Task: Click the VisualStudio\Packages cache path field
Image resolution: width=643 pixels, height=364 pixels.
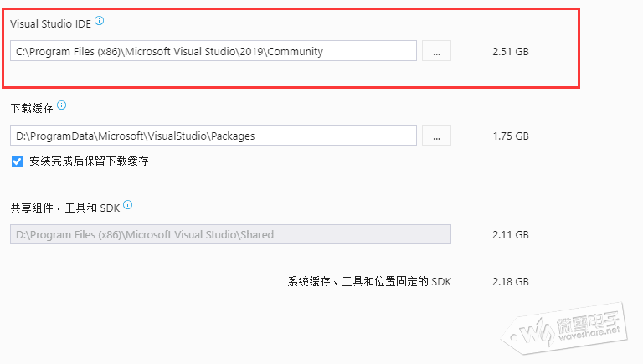Action: point(213,135)
